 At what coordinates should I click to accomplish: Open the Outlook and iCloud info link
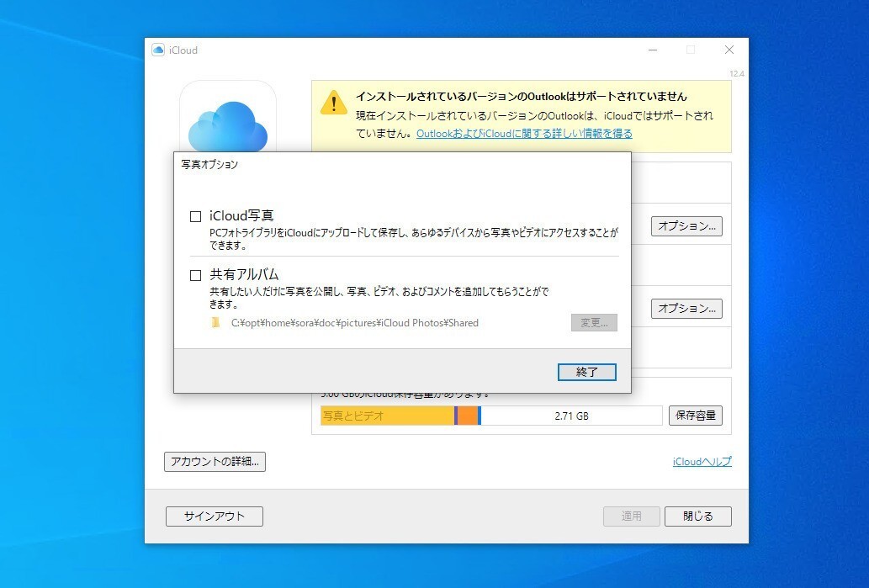(x=524, y=133)
